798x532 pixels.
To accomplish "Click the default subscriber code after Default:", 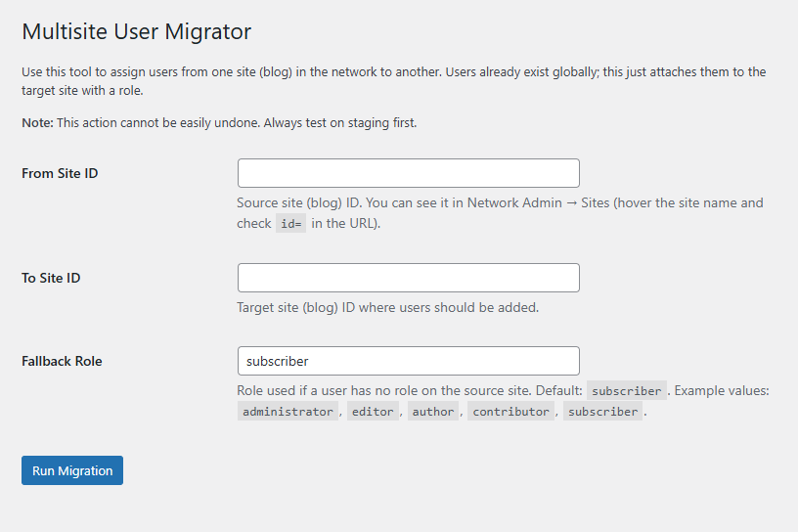I will point(627,391).
